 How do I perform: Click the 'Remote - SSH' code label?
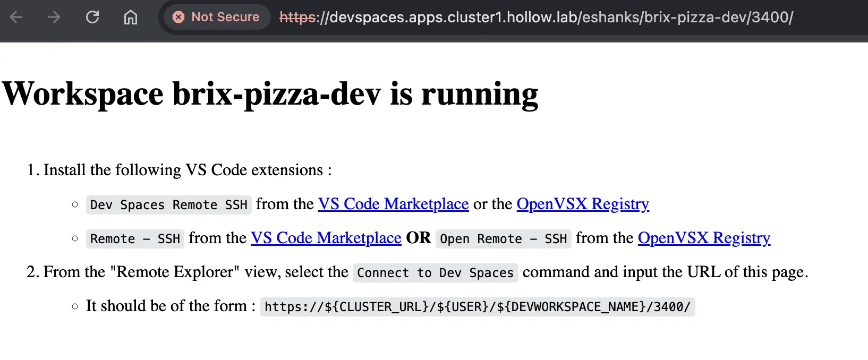coord(135,239)
